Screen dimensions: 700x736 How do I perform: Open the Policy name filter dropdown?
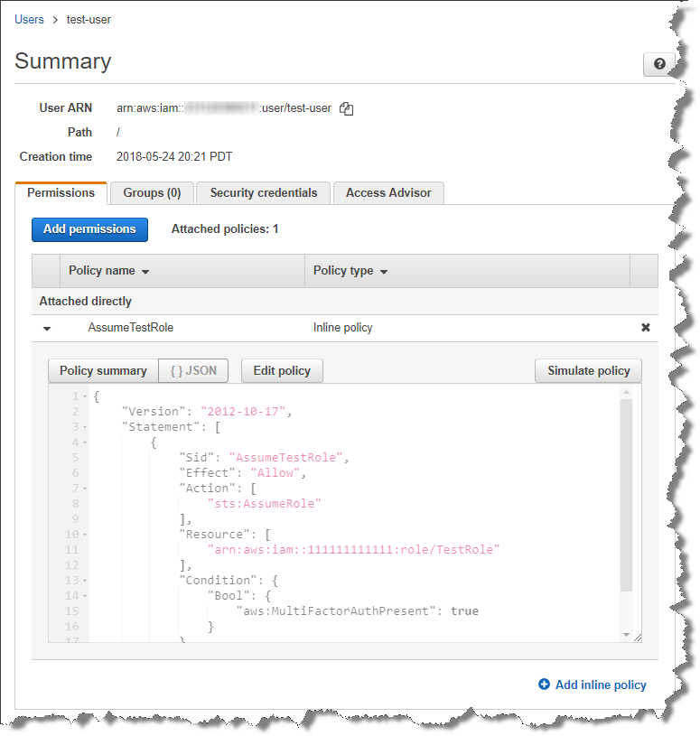144,271
